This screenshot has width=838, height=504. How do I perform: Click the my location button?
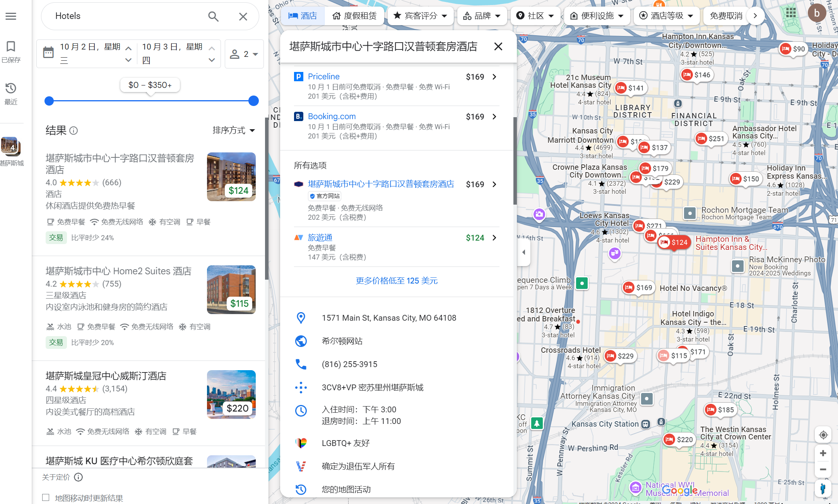click(x=823, y=435)
